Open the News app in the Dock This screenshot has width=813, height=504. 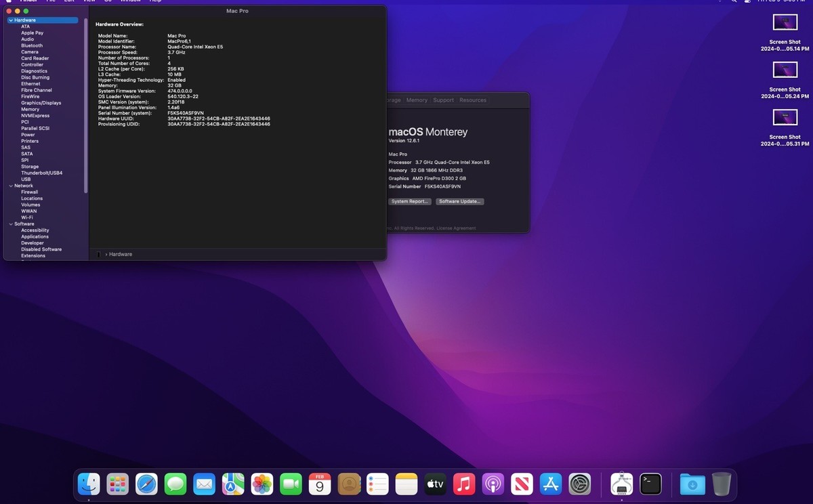pyautogui.click(x=522, y=484)
